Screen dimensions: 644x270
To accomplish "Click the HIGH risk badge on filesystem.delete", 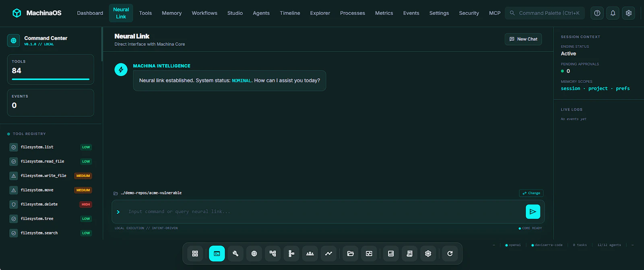I will tap(86, 204).
